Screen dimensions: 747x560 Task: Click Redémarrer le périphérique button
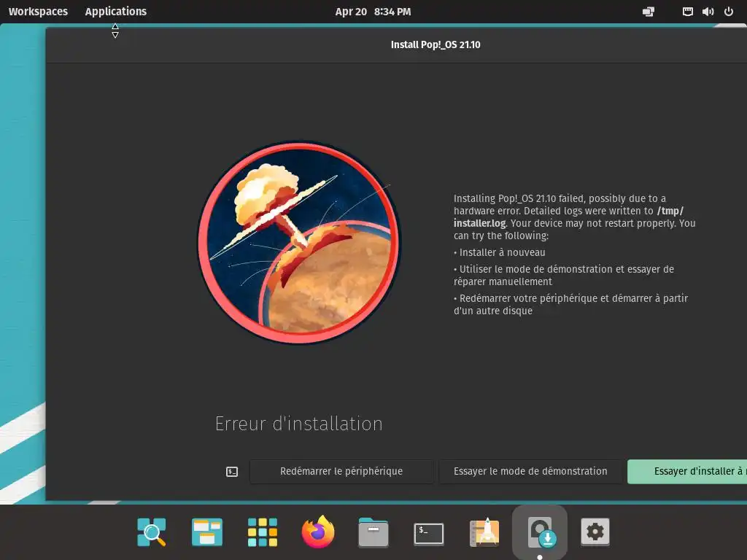coord(341,472)
